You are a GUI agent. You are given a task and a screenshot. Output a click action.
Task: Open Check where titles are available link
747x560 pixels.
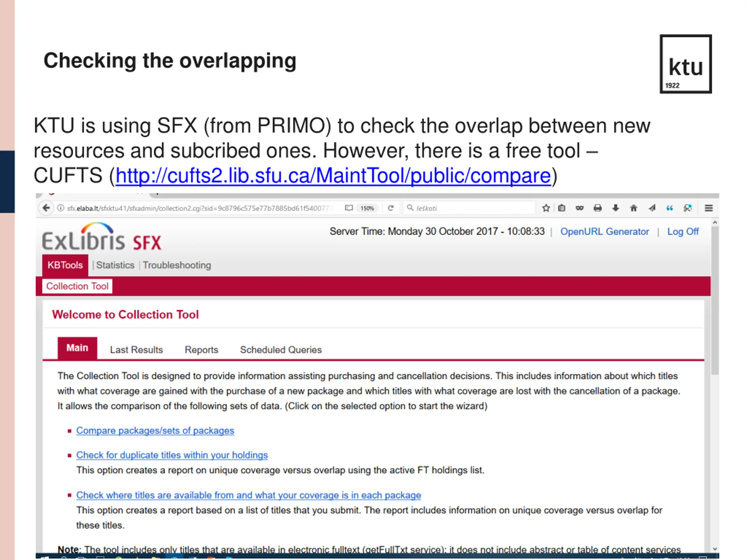tap(249, 495)
